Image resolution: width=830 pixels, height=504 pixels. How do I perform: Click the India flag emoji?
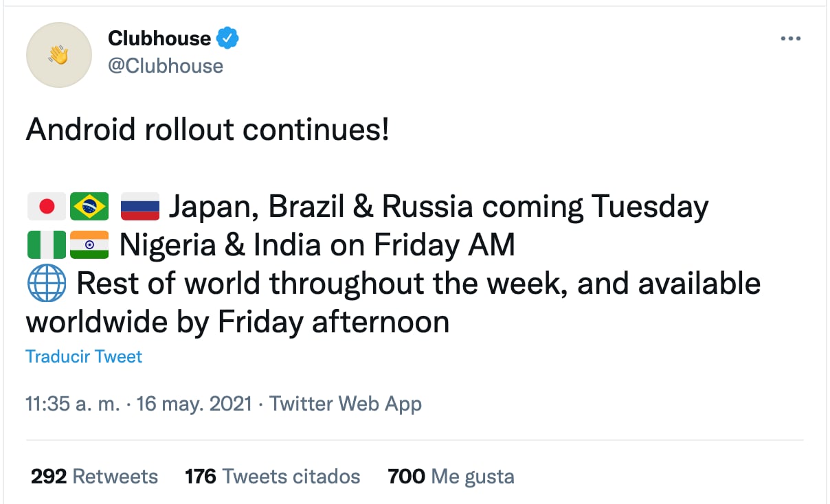[89, 245]
